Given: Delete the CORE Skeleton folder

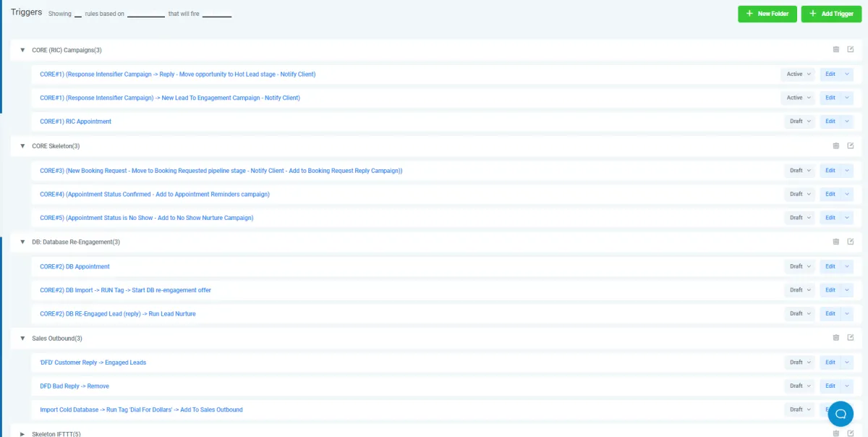Looking at the screenshot, I should (x=836, y=146).
